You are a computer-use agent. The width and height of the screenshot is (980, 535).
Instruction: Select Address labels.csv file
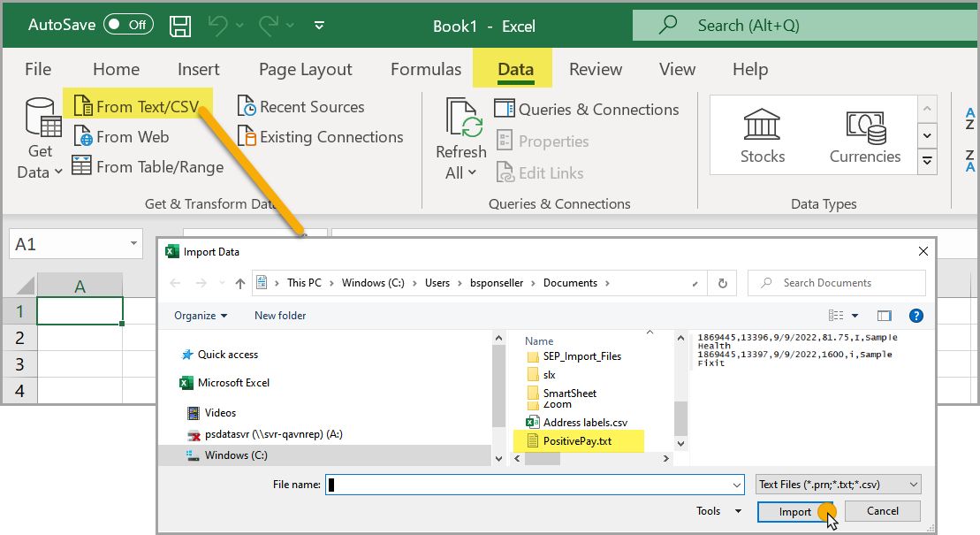(576, 423)
